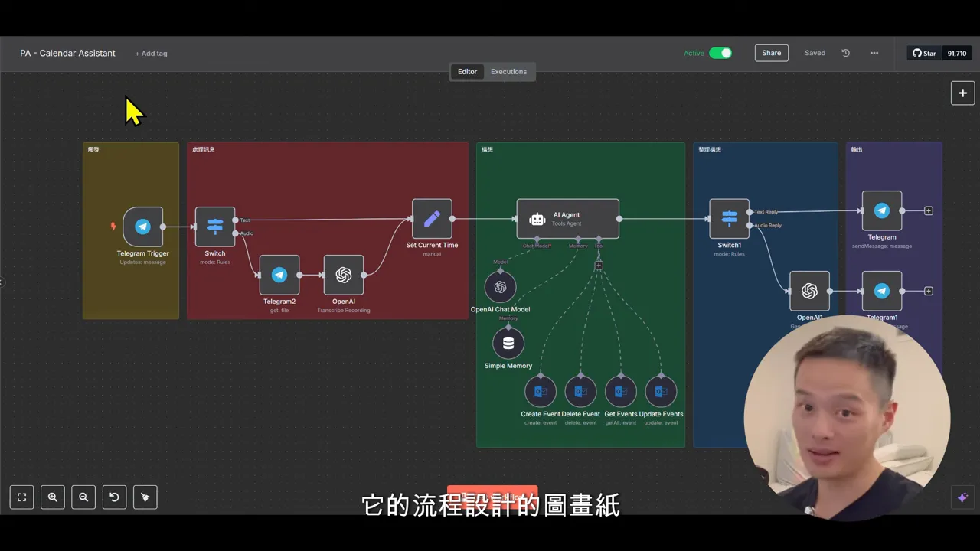This screenshot has height=551, width=980.
Task: Click the add node plus button
Action: [963, 93]
